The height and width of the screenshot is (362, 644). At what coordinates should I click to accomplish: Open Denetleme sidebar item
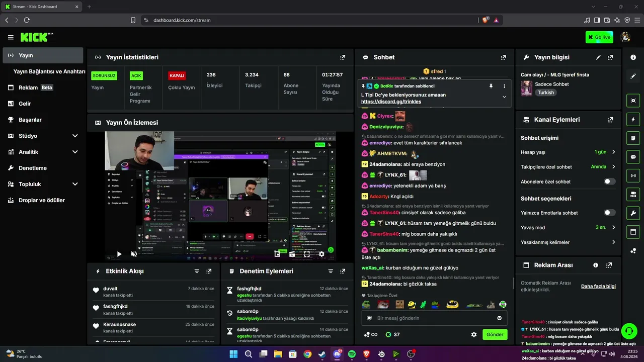43,168
